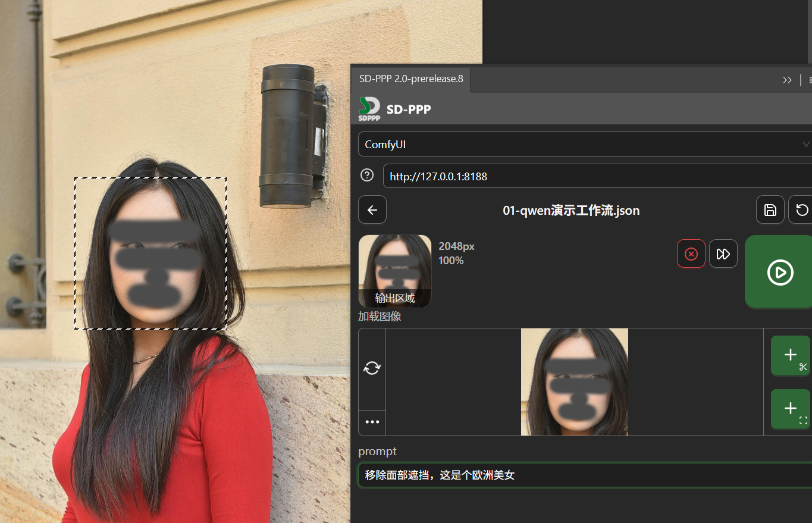
Task: Go back using the left arrow button
Action: (372, 210)
